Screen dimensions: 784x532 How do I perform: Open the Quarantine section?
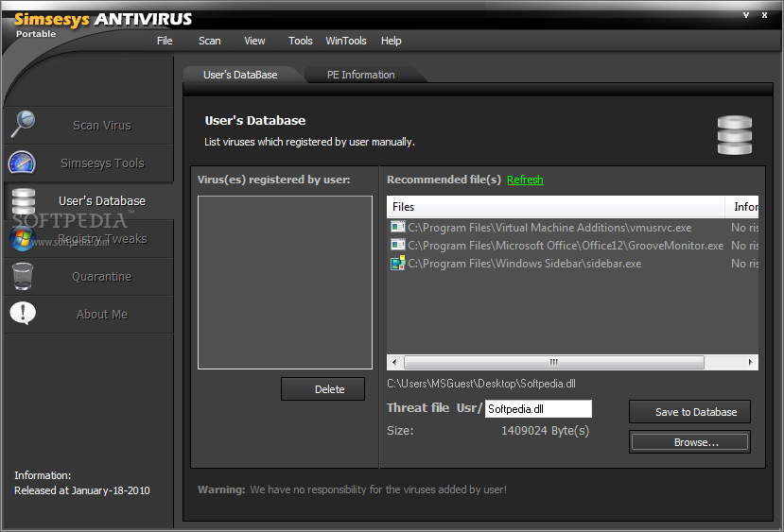pos(89,277)
